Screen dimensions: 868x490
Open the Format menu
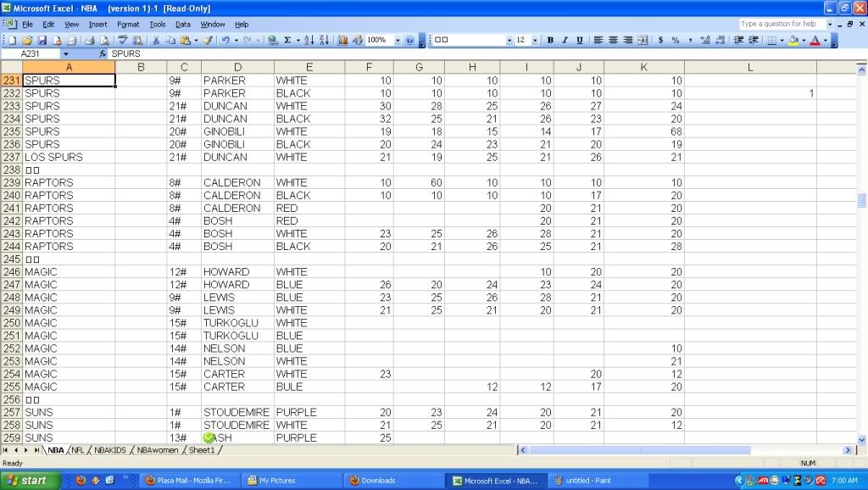128,25
